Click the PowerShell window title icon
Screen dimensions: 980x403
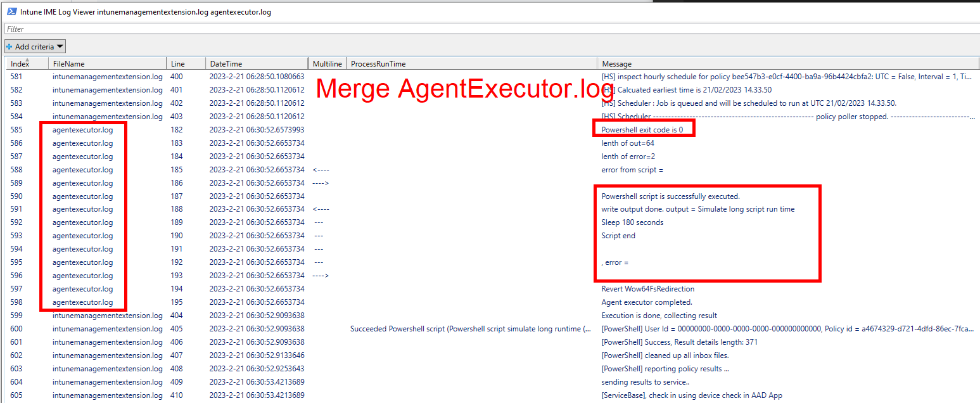pyautogui.click(x=11, y=11)
